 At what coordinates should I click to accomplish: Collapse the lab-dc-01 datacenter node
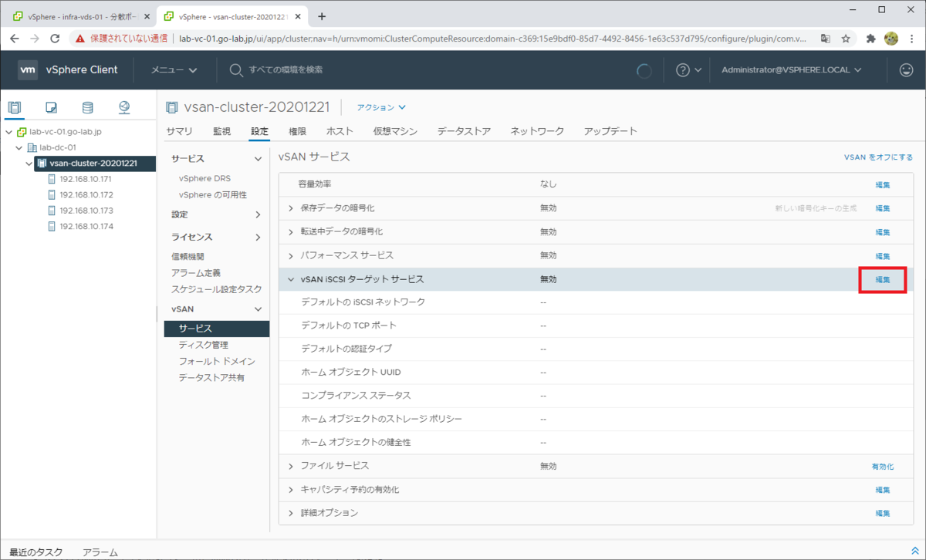19,147
